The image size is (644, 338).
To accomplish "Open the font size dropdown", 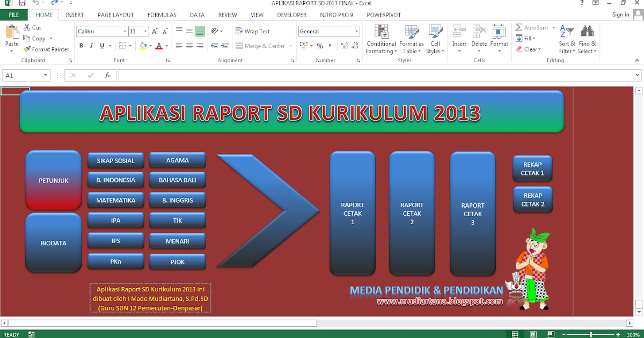I will pyautogui.click(x=144, y=31).
